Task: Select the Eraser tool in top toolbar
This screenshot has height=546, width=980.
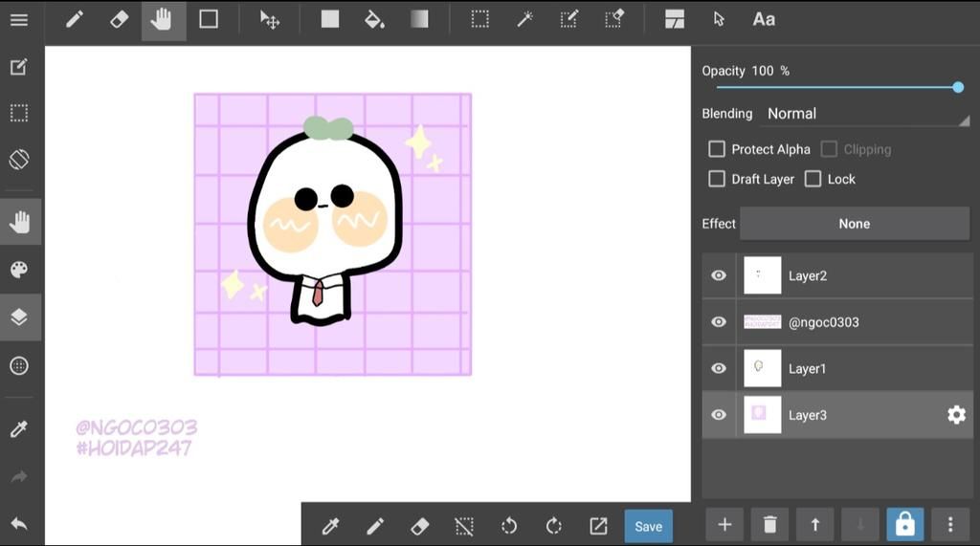Action: point(119,19)
